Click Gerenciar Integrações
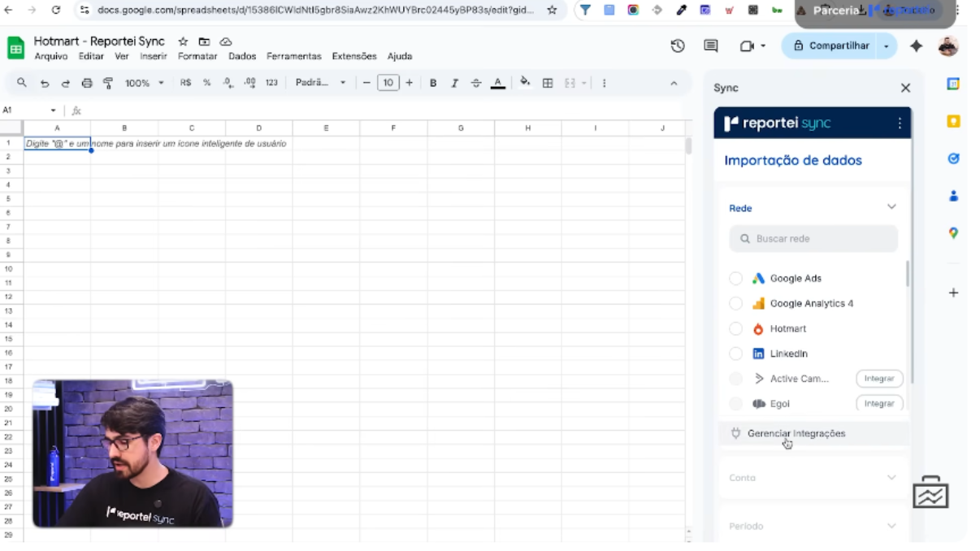The height and width of the screenshot is (551, 980). [x=796, y=434]
